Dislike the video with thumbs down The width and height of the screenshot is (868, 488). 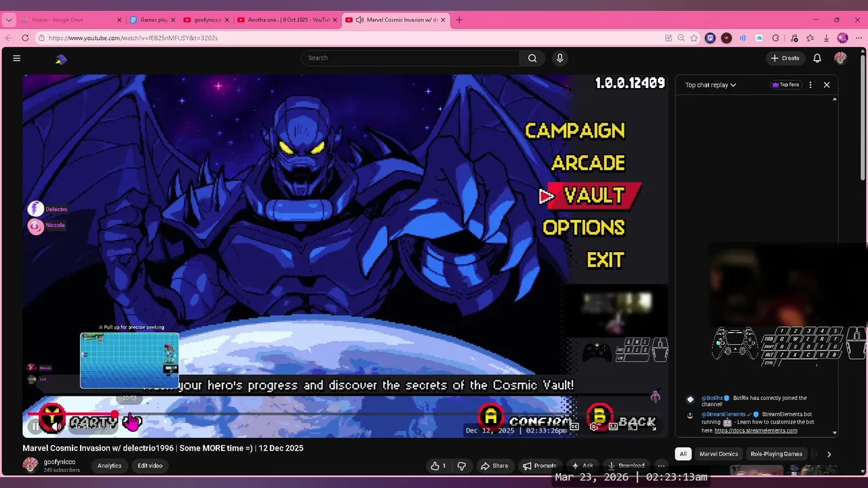coord(462,466)
